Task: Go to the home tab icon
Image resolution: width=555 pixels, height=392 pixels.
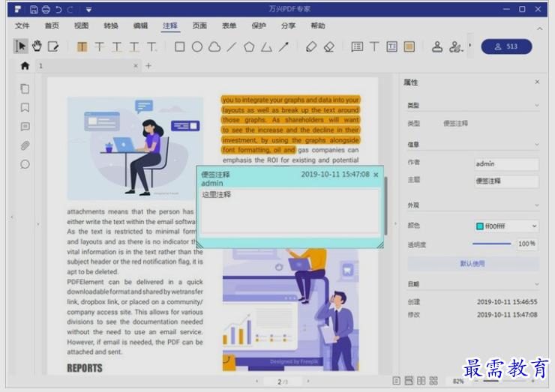Action: point(25,66)
